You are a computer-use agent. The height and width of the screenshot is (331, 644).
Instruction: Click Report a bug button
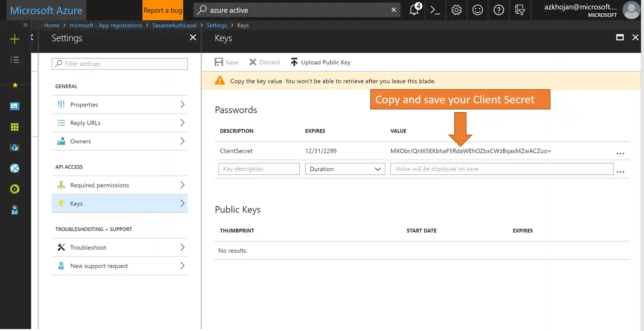coord(163,10)
